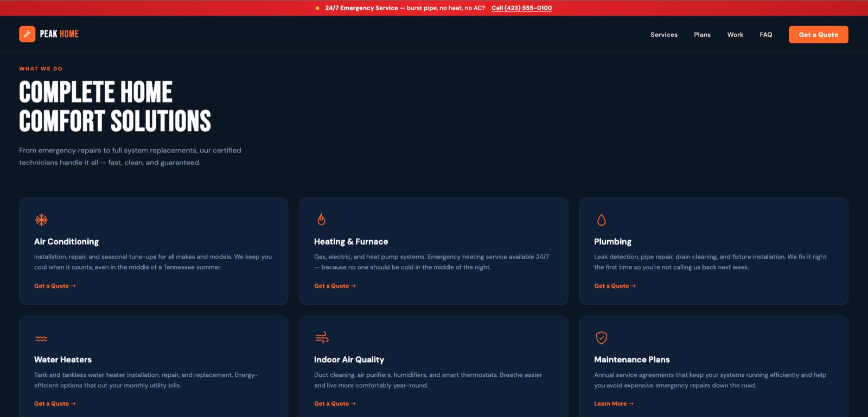Click the Air Conditioning description text

[x=153, y=262]
